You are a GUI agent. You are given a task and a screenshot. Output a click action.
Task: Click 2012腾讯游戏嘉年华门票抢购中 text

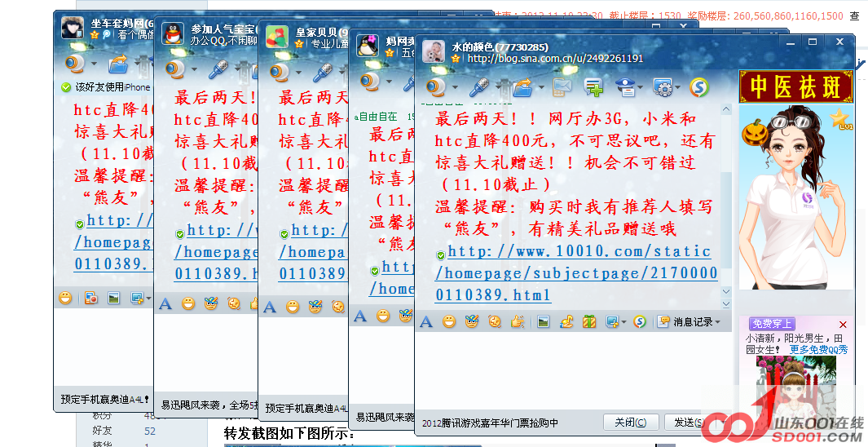tap(490, 423)
